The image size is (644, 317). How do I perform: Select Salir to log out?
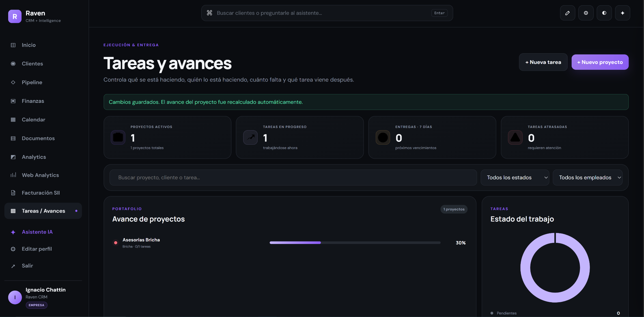(43, 266)
